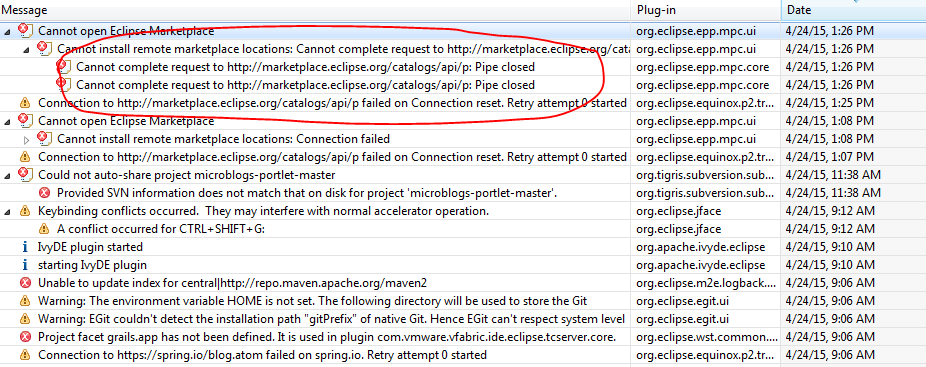Select the 1:25 PM 'Connection reset' warning

point(463,103)
